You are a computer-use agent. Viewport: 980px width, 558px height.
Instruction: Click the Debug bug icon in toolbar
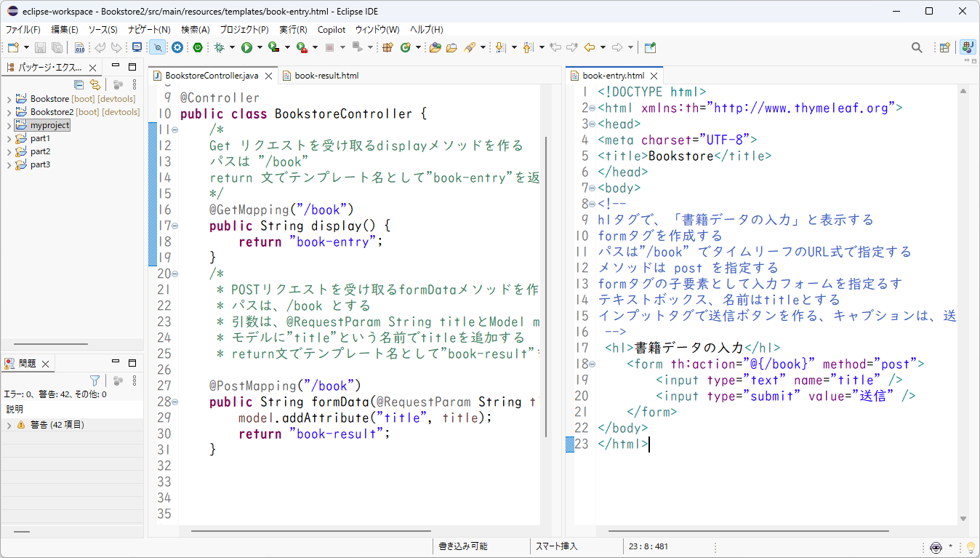point(219,47)
